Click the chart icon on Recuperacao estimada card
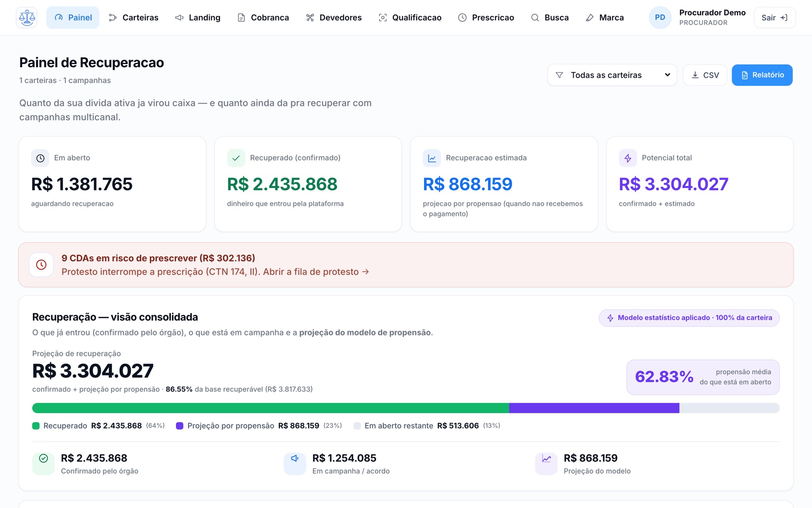812x508 pixels. 432,158
